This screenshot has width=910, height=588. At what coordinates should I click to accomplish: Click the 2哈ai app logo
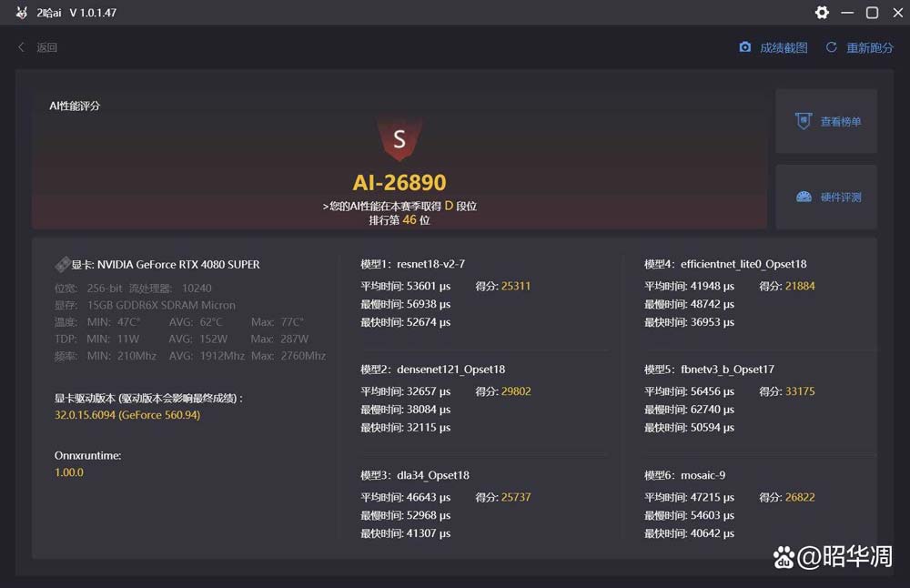click(x=22, y=13)
